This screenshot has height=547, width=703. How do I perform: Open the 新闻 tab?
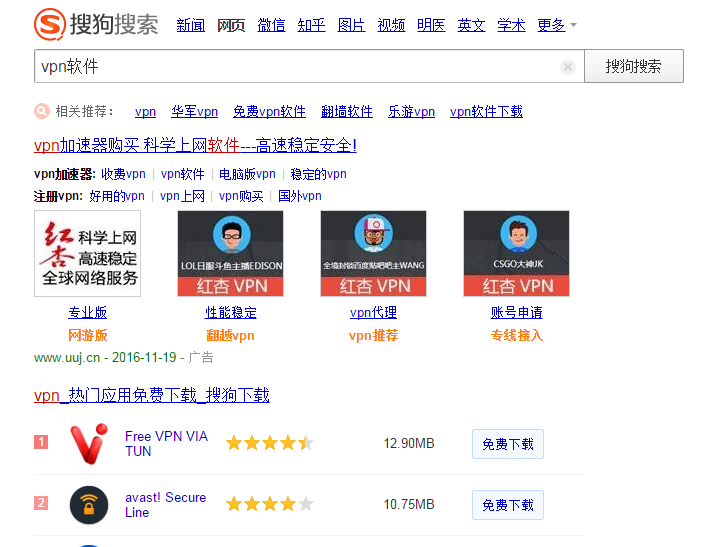pyautogui.click(x=191, y=25)
